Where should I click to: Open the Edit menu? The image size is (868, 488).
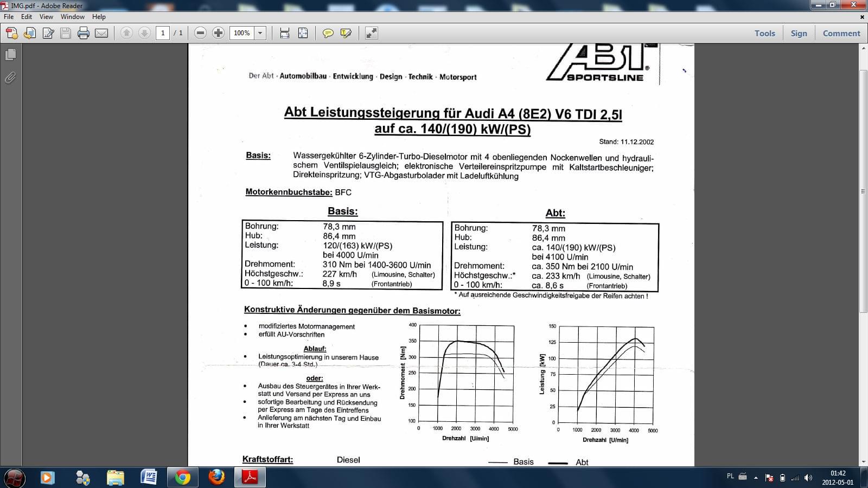27,17
